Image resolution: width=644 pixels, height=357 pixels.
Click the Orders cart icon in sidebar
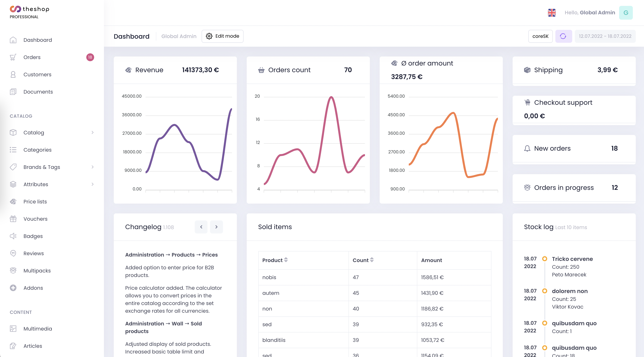pos(13,57)
